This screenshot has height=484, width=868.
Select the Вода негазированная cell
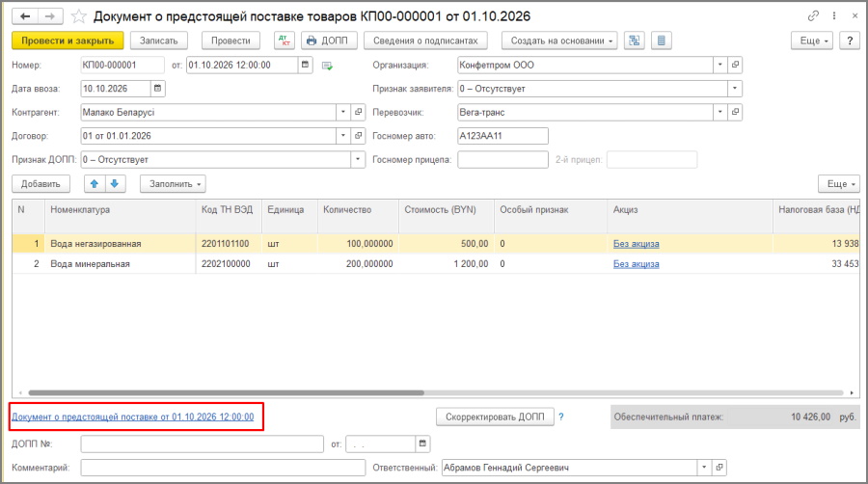tap(121, 243)
